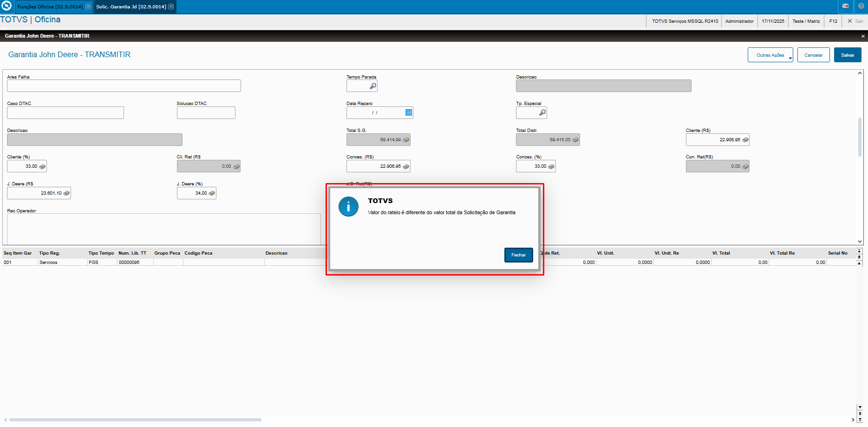Click the 17/11/2025 date in the header
The image size is (868, 427).
(x=773, y=21)
